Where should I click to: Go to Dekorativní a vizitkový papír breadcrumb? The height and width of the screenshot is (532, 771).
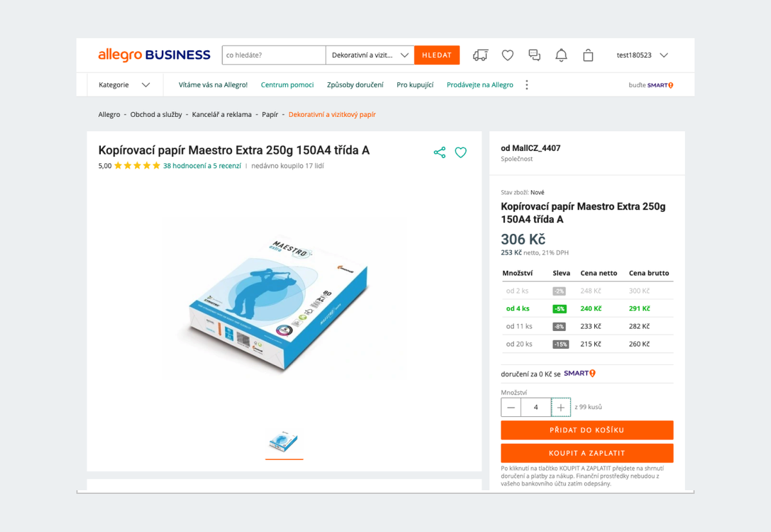332,114
